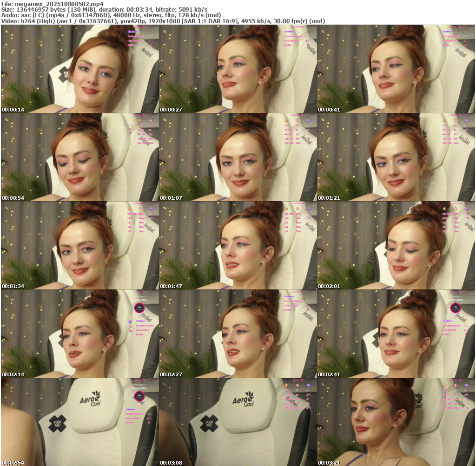Select the frame at 00:01:21
The width and height of the screenshot is (476, 466).
[x=396, y=157]
